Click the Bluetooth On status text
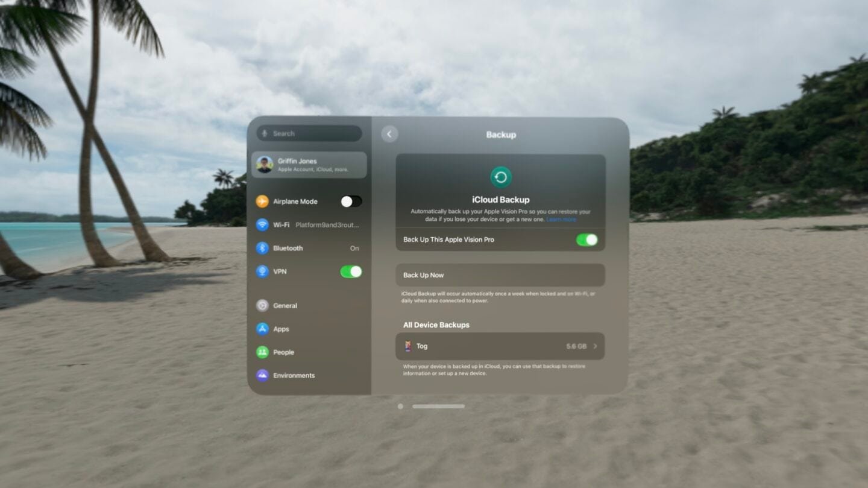 pos(354,248)
